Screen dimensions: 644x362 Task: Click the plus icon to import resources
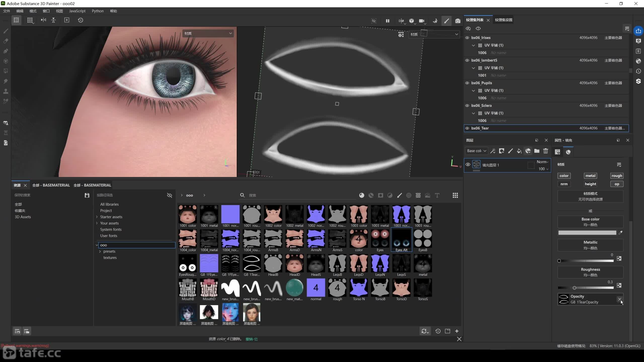click(x=457, y=331)
